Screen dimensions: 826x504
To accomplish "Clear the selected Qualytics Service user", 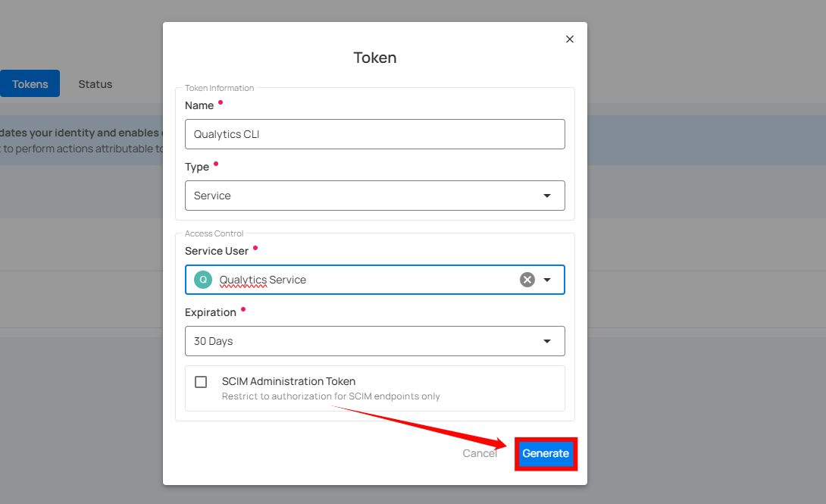I will 527,280.
